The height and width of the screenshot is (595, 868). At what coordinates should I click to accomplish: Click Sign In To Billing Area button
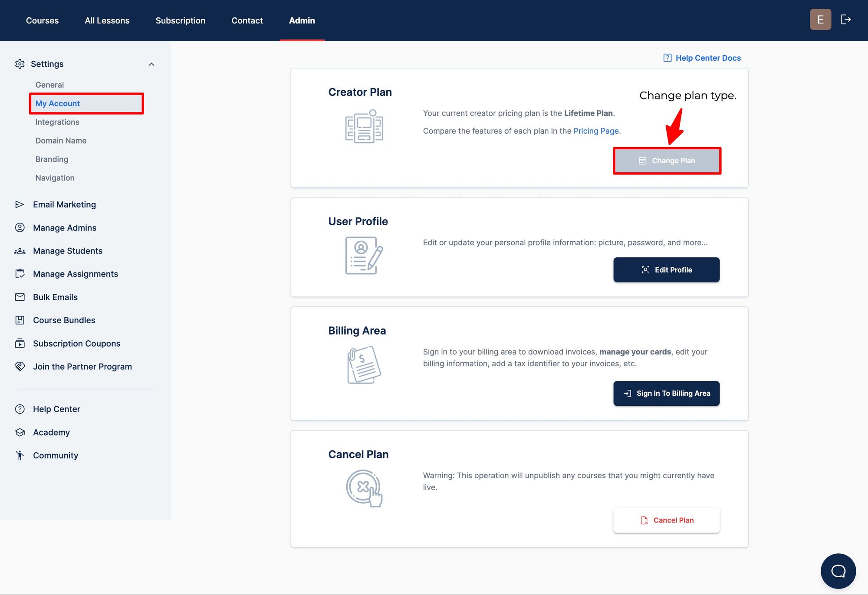(666, 393)
